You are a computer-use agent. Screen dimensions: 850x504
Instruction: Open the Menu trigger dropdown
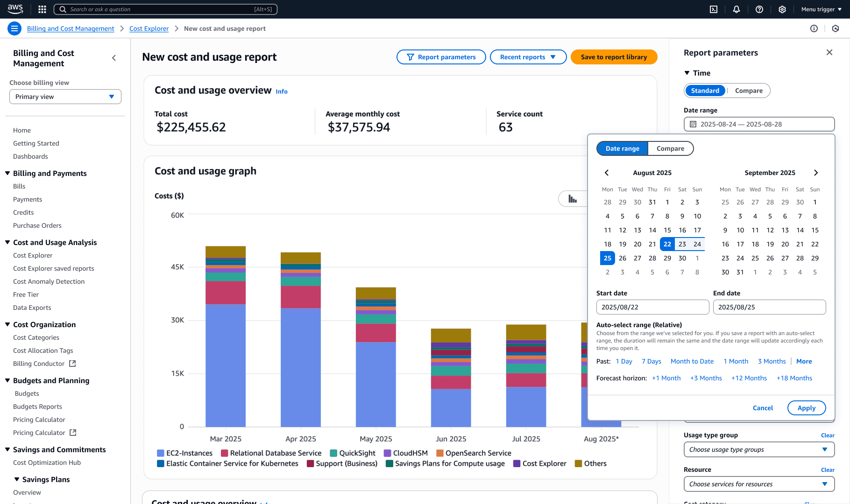822,9
